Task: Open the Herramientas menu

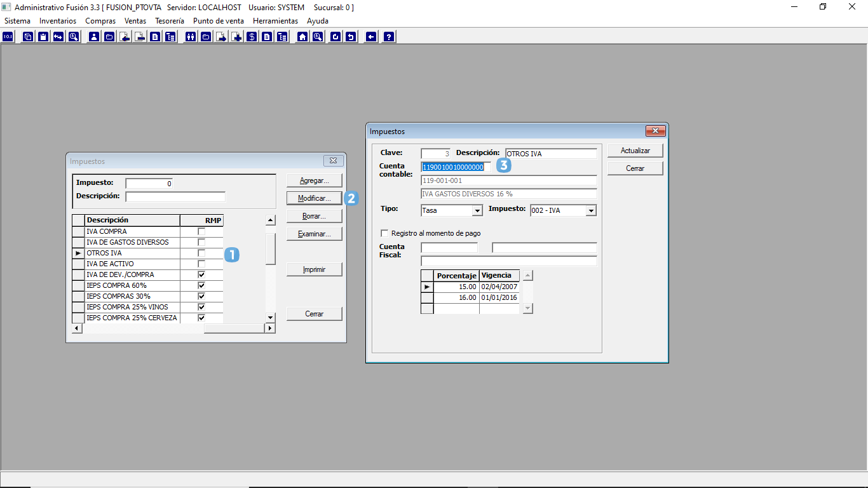Action: coord(275,21)
